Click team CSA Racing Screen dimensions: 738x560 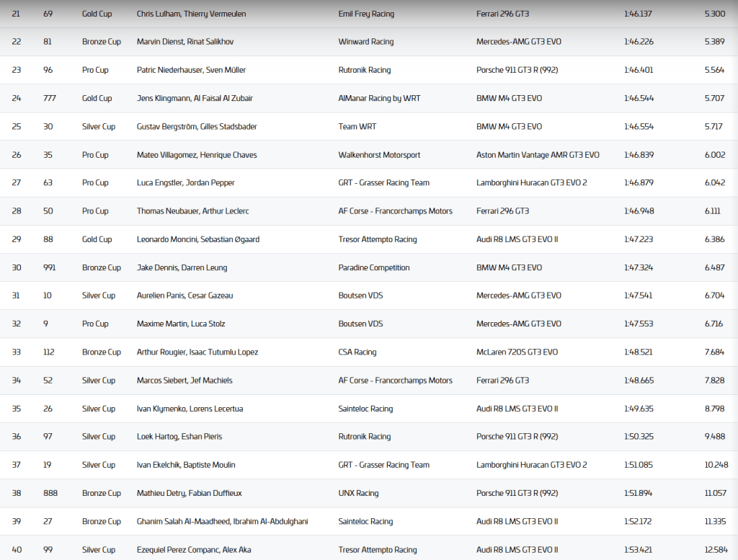click(x=357, y=352)
